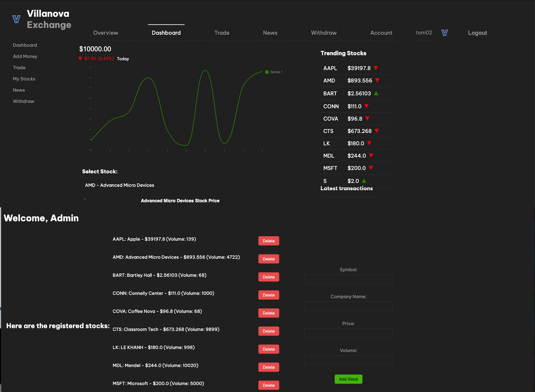
Task: Click the red down arrow beside AAPL price
Action: [376, 68]
